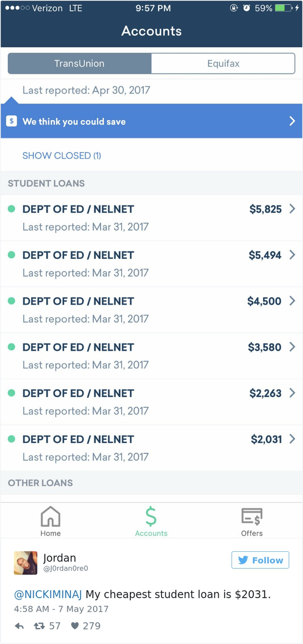Expand the $5,825 Nelnet loan chevron
303x644 pixels.
tap(292, 209)
